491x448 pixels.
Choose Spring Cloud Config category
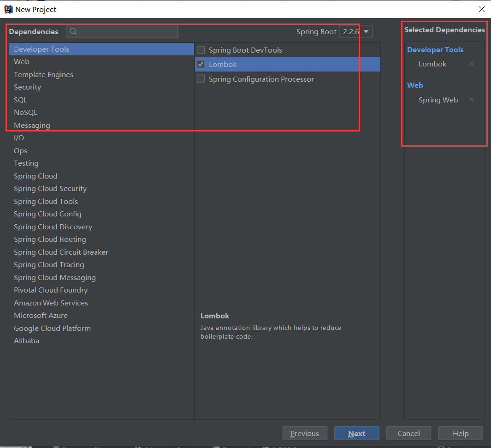[101, 214]
